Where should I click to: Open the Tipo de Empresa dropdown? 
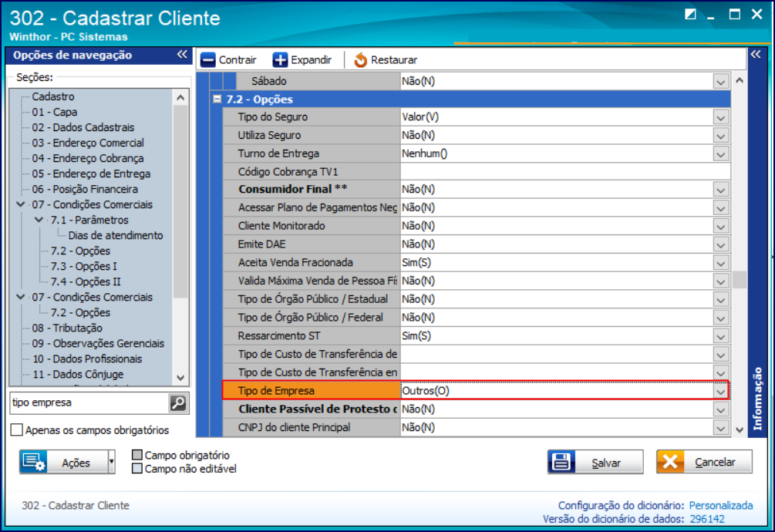(720, 391)
